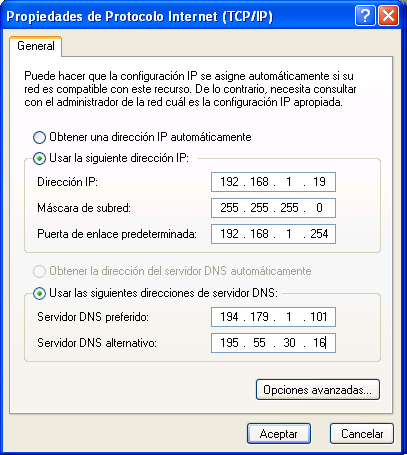Select Usar la siguiente dirección IP
The image size is (407, 455).
[39, 159]
